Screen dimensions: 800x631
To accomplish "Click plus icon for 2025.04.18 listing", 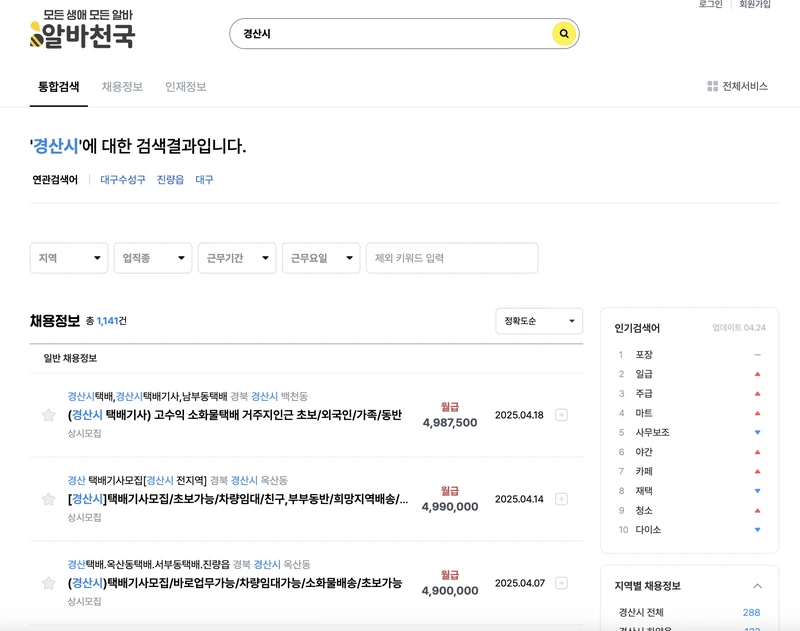I will (561, 415).
